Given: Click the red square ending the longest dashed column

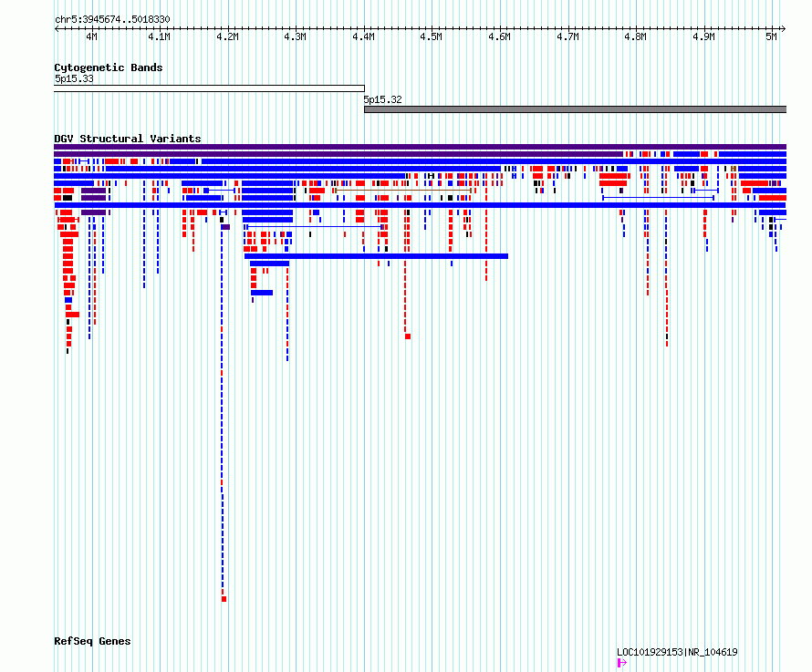Looking at the screenshot, I should pyautogui.click(x=224, y=599).
